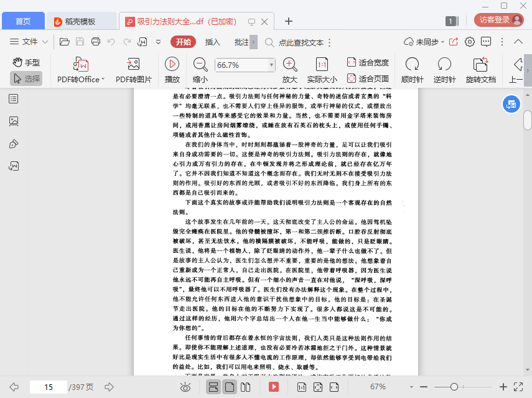
Task: Rotate page clockwise (顺时针)
Action: 413,70
